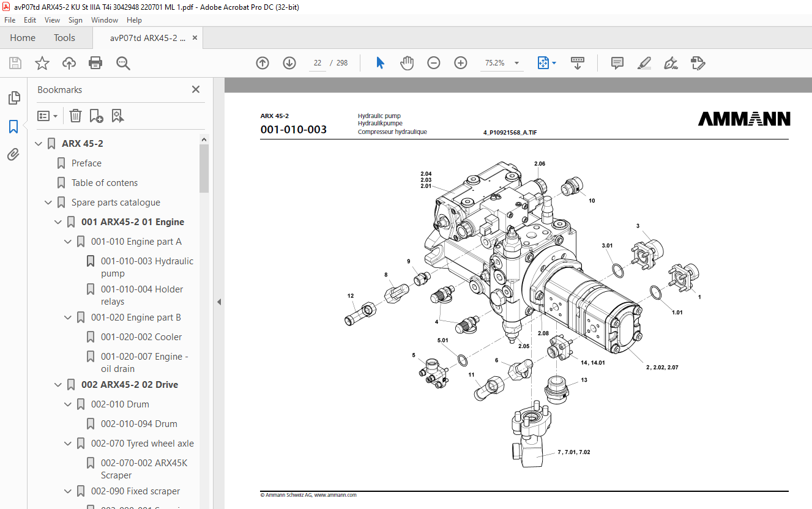Viewport: 812px width, 509px height.
Task: Upload the file to cloud
Action: (x=69, y=63)
